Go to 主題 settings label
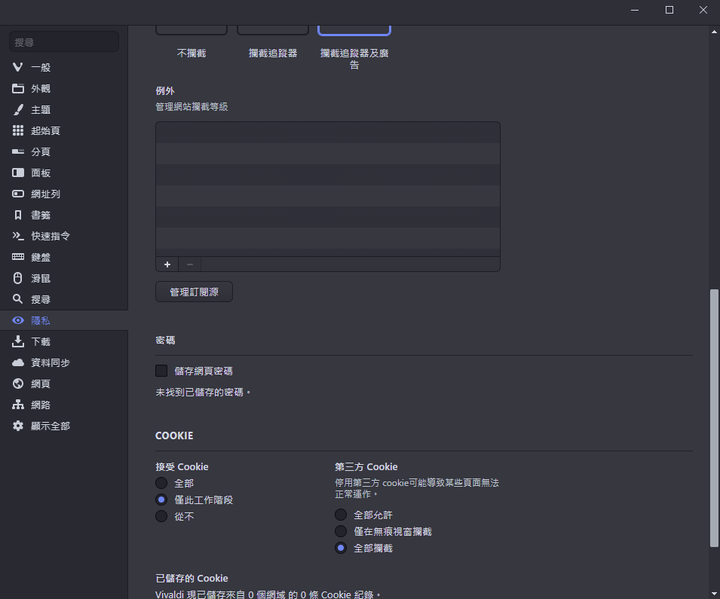The height and width of the screenshot is (599, 720). tap(40, 109)
